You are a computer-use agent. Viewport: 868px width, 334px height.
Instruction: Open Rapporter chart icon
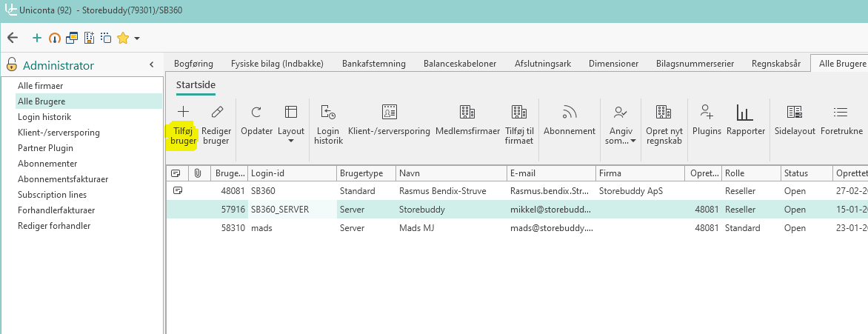745,113
